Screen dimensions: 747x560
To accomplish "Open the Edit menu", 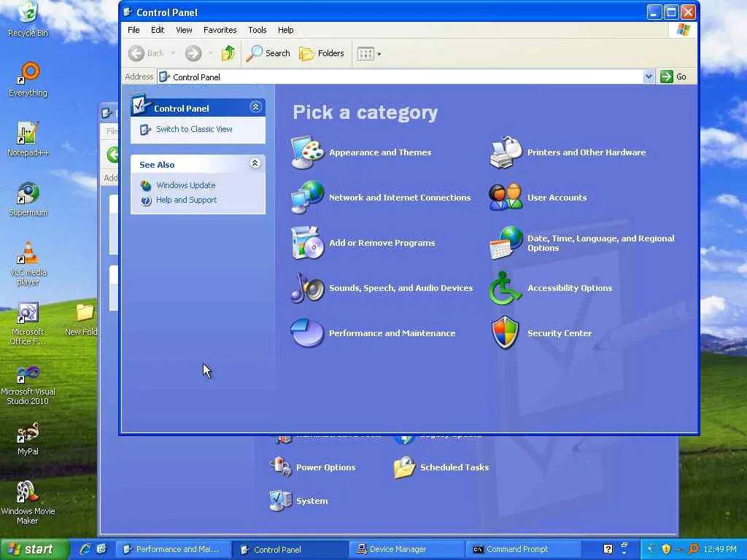I will coord(158,30).
